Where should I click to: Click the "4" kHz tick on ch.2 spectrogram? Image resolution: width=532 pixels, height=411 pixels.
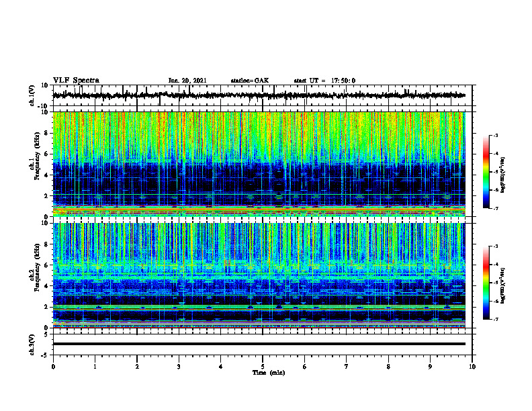(x=47, y=286)
